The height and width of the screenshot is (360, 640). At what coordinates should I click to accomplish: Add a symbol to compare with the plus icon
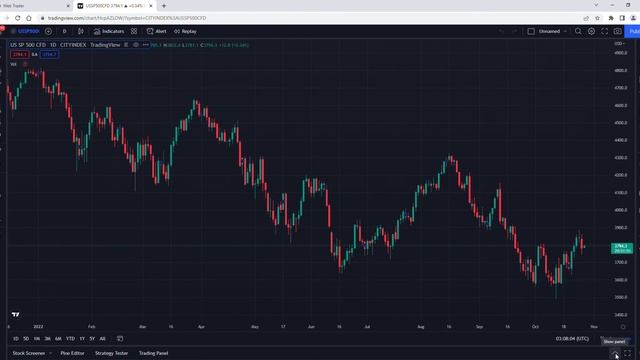(48, 31)
